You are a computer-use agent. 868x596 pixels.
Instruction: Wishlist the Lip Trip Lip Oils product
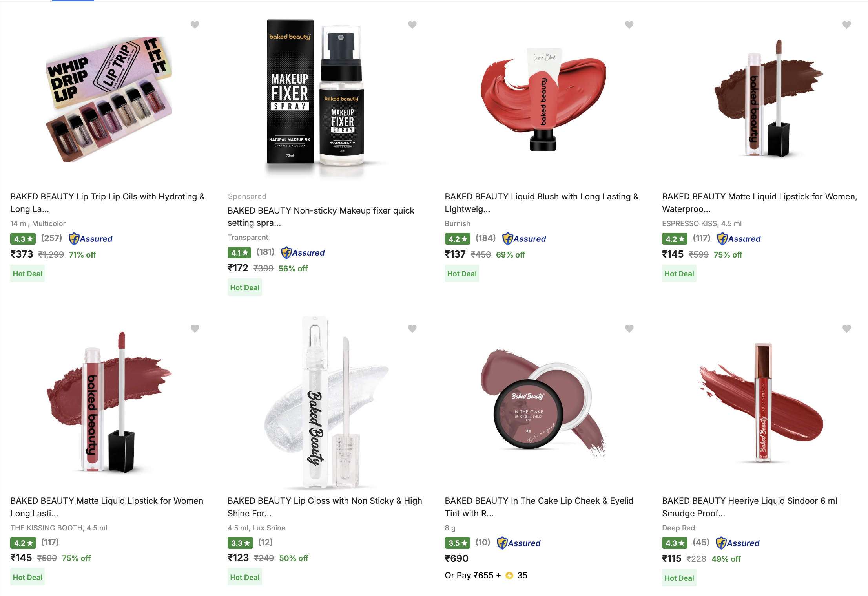195,25
